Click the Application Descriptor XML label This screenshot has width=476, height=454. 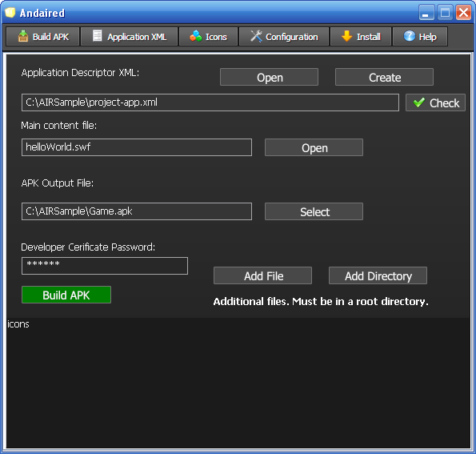coord(80,73)
